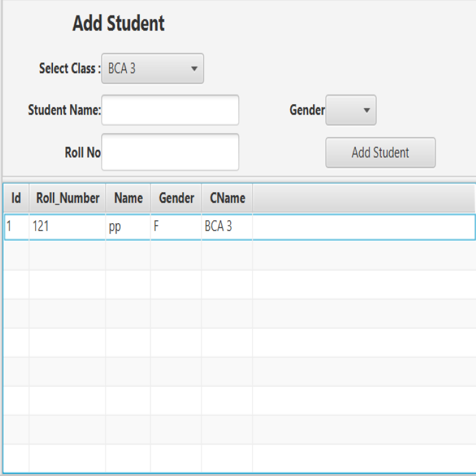Click the CName column header
The height and width of the screenshot is (476, 476).
[x=227, y=198]
